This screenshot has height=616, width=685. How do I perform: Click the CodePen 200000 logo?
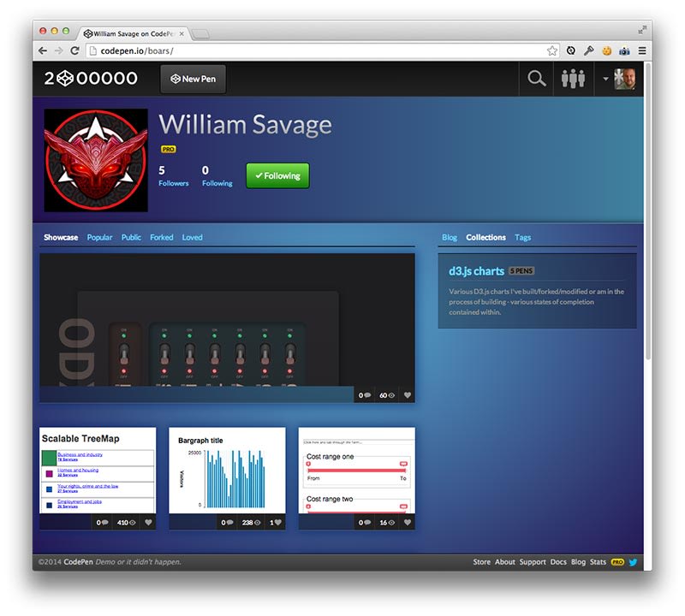coord(91,79)
